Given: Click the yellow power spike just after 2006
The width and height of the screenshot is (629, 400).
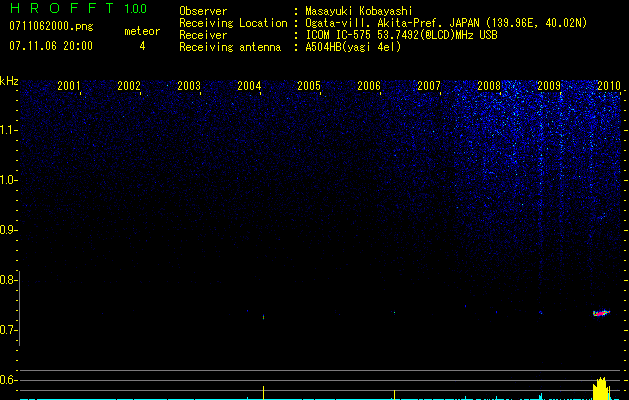Looking at the screenshot, I should pyautogui.click(x=394, y=394).
